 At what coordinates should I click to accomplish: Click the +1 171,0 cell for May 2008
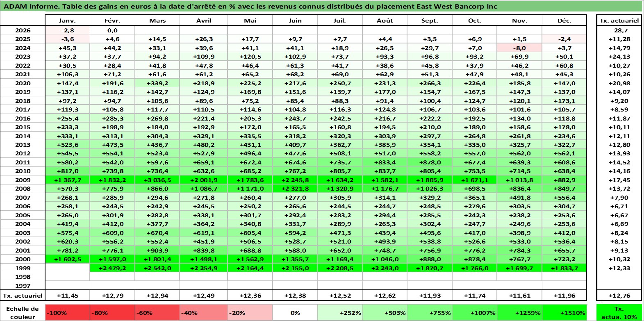tap(250, 189)
